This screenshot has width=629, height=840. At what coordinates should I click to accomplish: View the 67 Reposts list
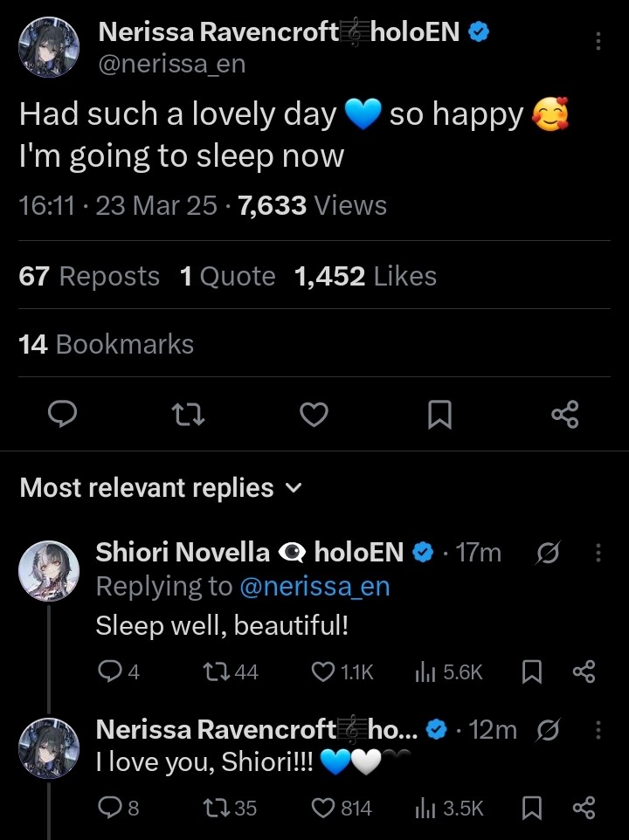[89, 277]
